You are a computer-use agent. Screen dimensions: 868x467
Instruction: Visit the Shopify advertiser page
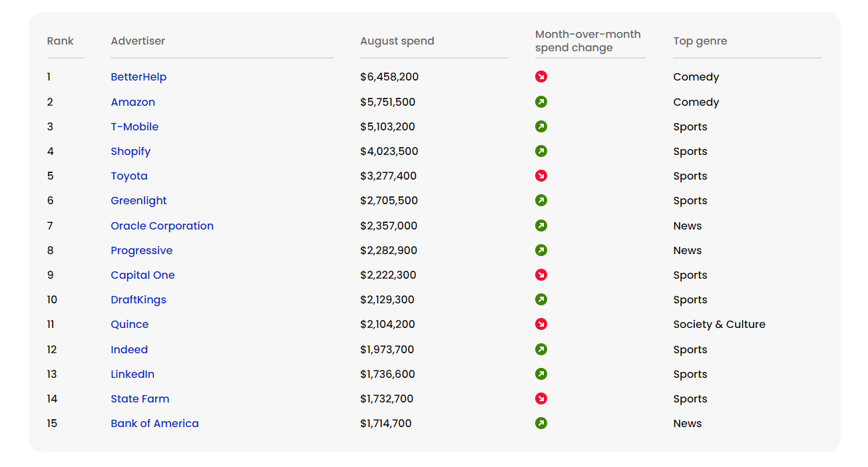pyautogui.click(x=130, y=152)
